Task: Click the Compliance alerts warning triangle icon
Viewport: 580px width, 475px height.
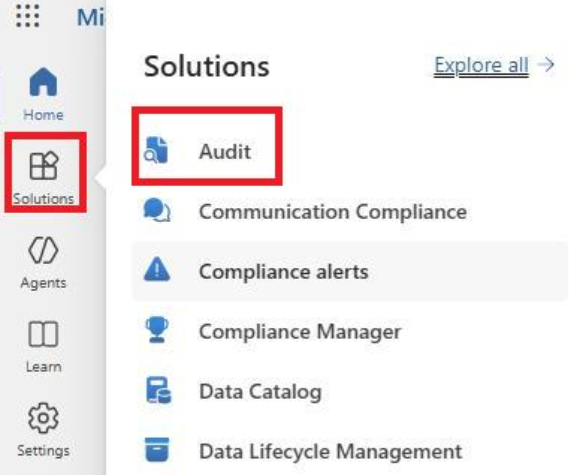Action: [157, 270]
